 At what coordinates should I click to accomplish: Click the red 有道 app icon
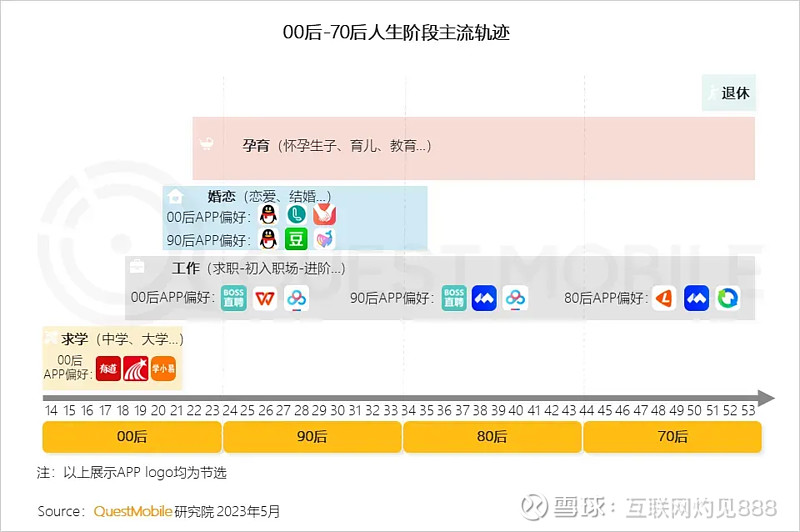pyautogui.click(x=108, y=368)
